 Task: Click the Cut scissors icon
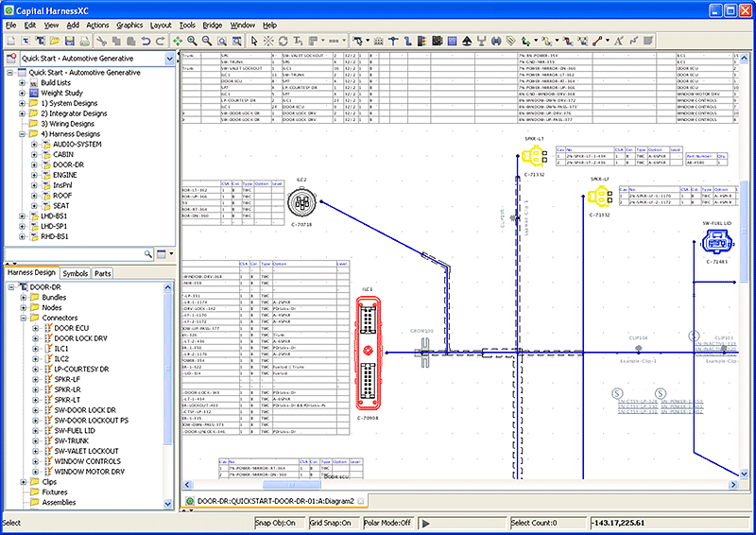click(x=101, y=41)
